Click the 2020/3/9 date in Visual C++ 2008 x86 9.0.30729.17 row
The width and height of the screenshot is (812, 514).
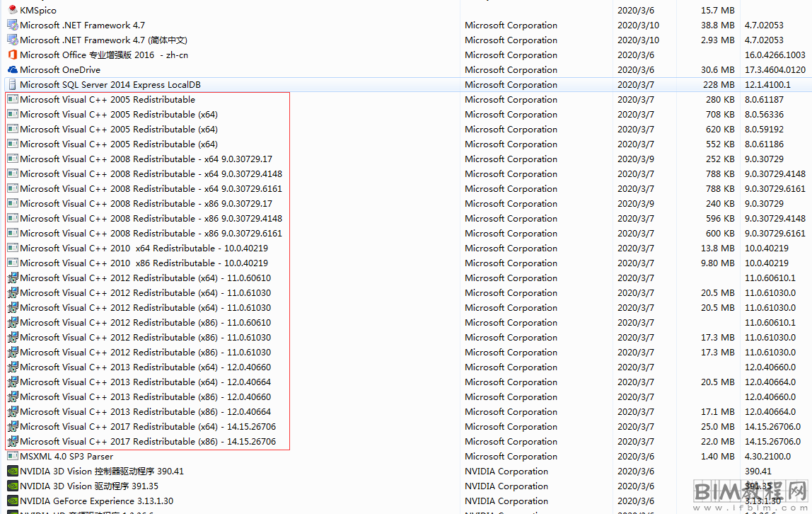tap(635, 204)
